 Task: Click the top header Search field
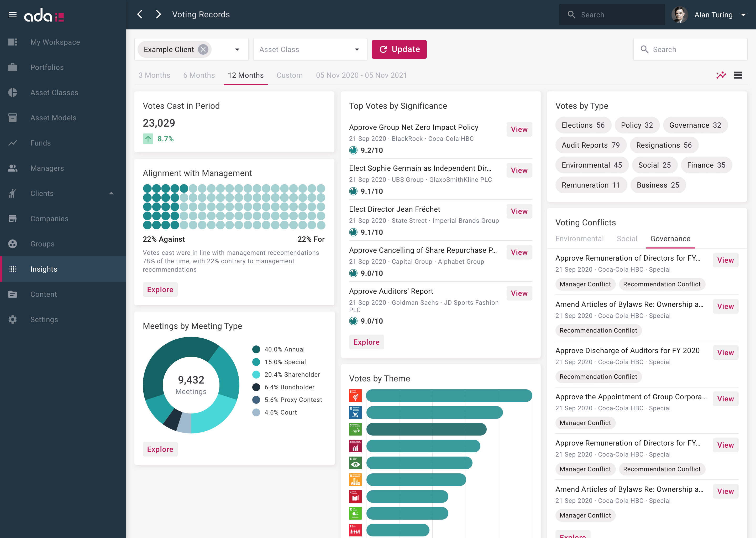pos(612,14)
